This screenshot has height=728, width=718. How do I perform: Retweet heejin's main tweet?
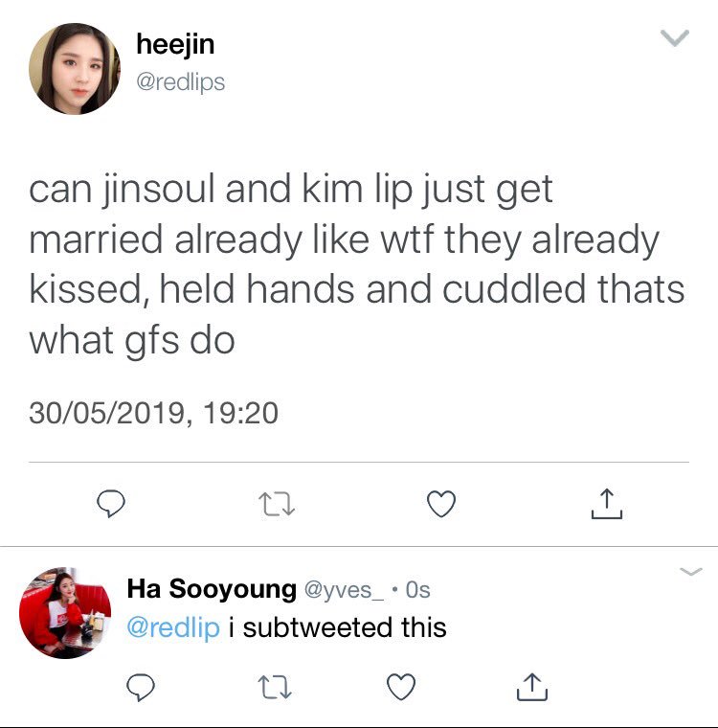(277, 504)
